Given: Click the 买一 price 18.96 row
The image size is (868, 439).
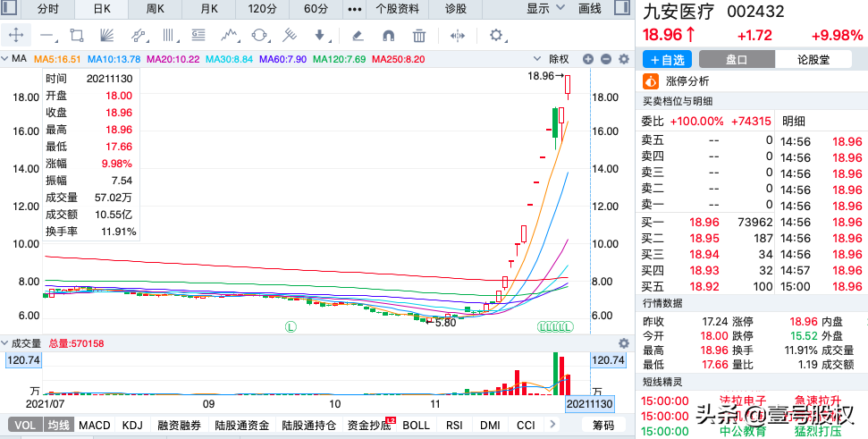Looking at the screenshot, I should point(707,223).
